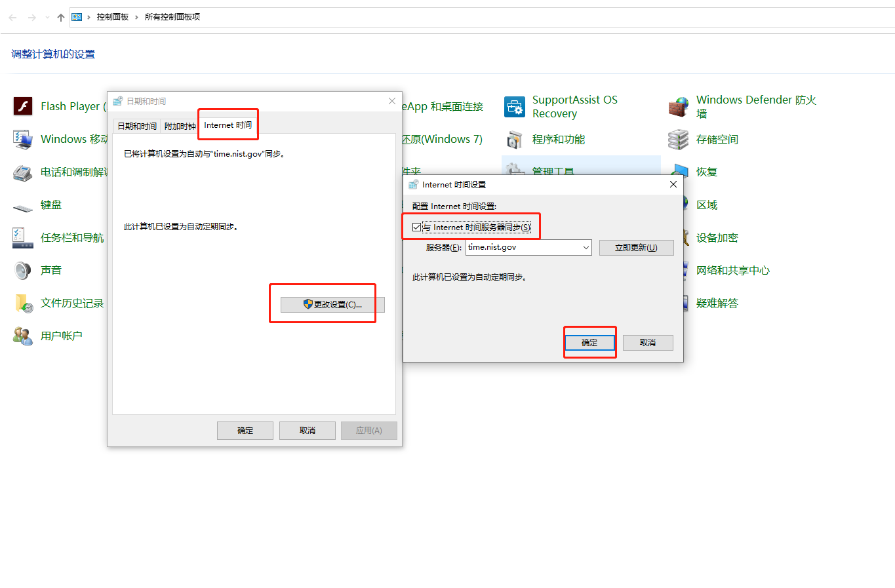The height and width of the screenshot is (588, 895).
Task: Select the Internet 时间 tab
Action: 228,125
